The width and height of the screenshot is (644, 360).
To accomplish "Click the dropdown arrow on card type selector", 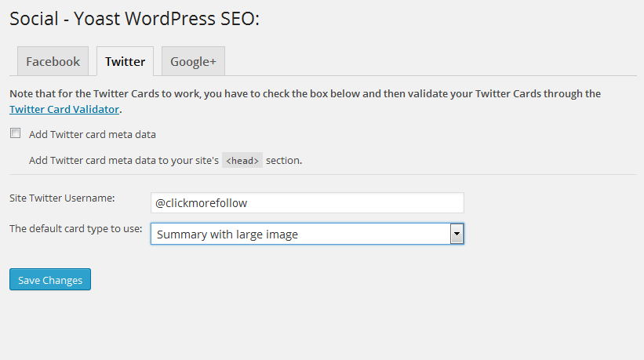I will click(x=456, y=234).
